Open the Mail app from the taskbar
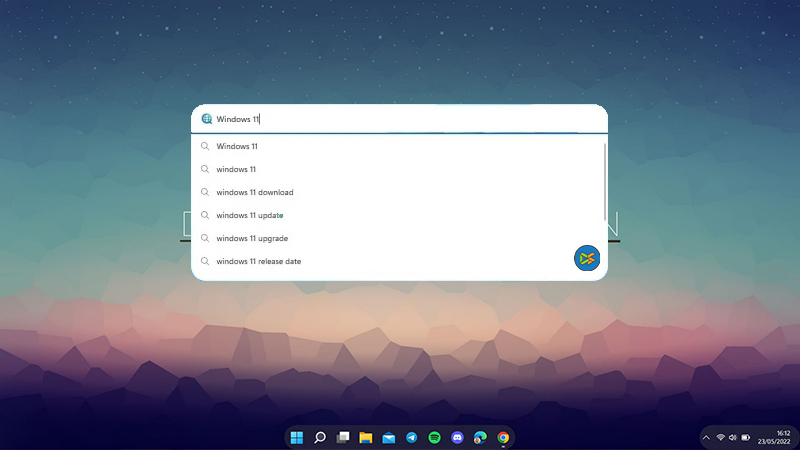 point(388,438)
